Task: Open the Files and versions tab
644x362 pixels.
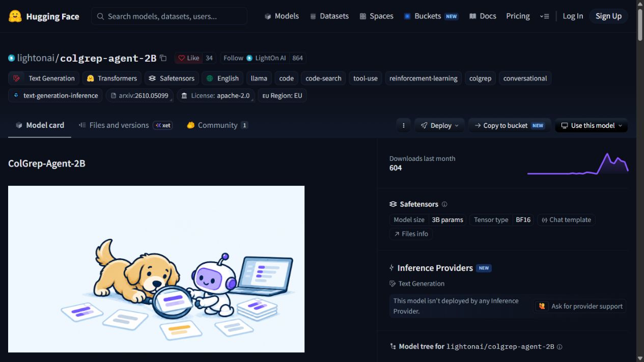Action: click(x=125, y=125)
